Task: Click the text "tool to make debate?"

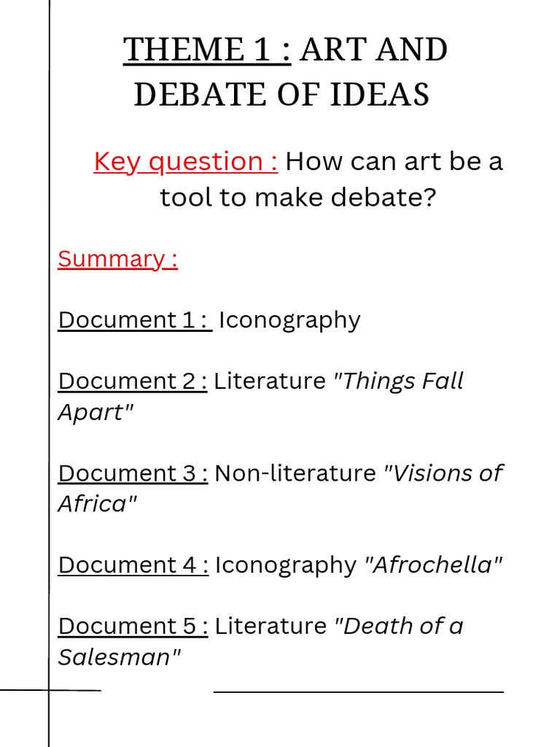Action: [x=297, y=196]
